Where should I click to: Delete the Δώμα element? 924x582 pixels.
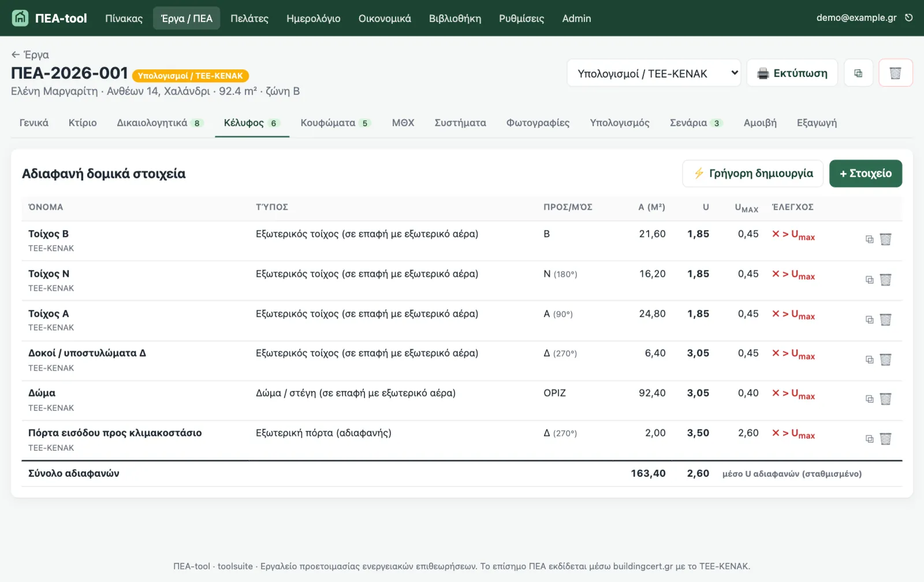click(886, 399)
